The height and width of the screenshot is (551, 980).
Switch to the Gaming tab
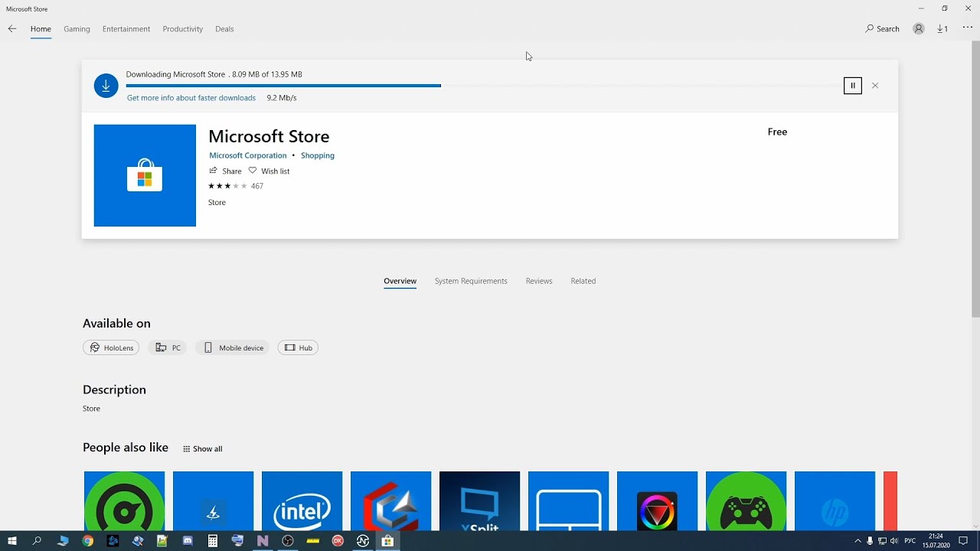pos(77,29)
